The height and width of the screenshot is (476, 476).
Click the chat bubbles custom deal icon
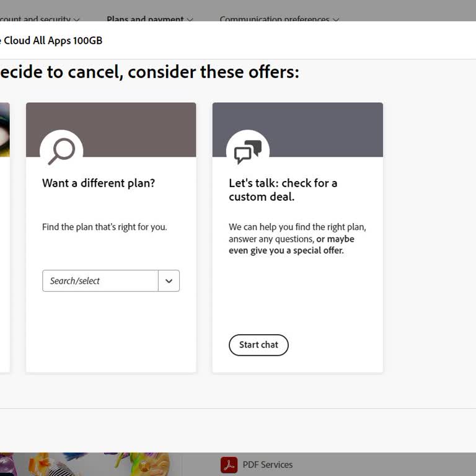point(248,151)
